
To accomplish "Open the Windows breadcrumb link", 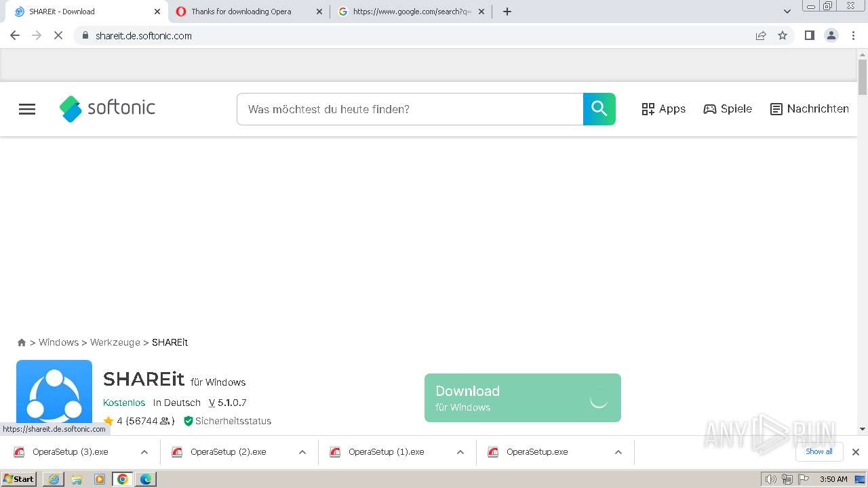I will 58,343.
